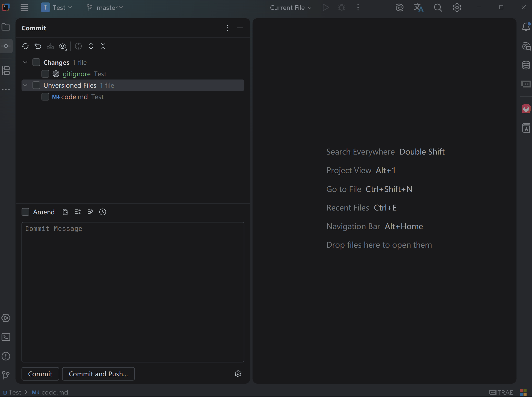This screenshot has width=532, height=397.
Task: Collapse the Unversioned Files group
Action: [25, 85]
